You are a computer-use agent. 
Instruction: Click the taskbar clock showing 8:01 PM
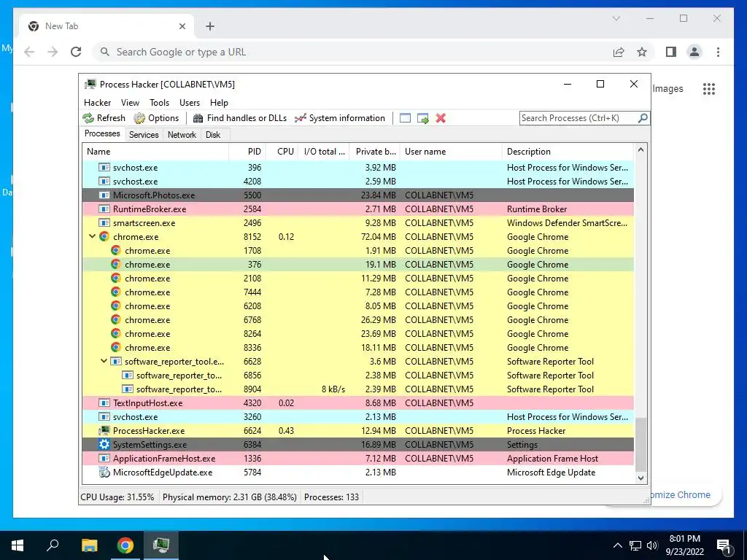[684, 545]
